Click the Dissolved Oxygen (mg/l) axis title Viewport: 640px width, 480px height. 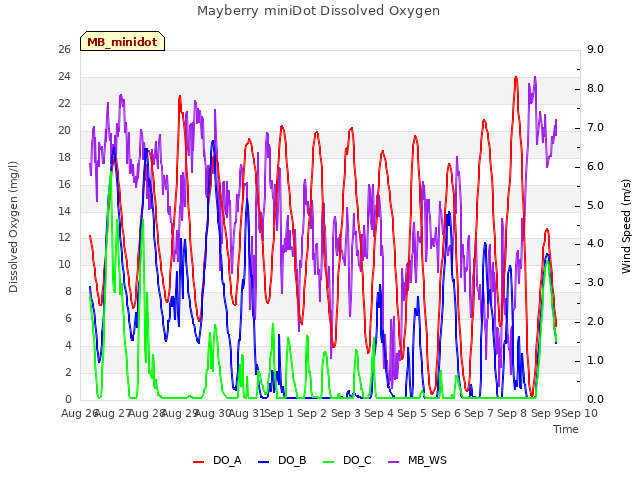point(13,227)
